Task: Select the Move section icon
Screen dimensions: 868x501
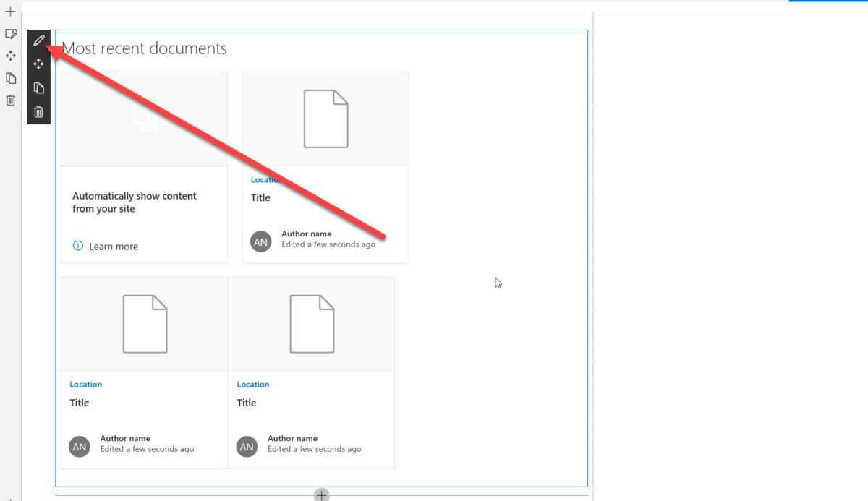Action: (10, 56)
